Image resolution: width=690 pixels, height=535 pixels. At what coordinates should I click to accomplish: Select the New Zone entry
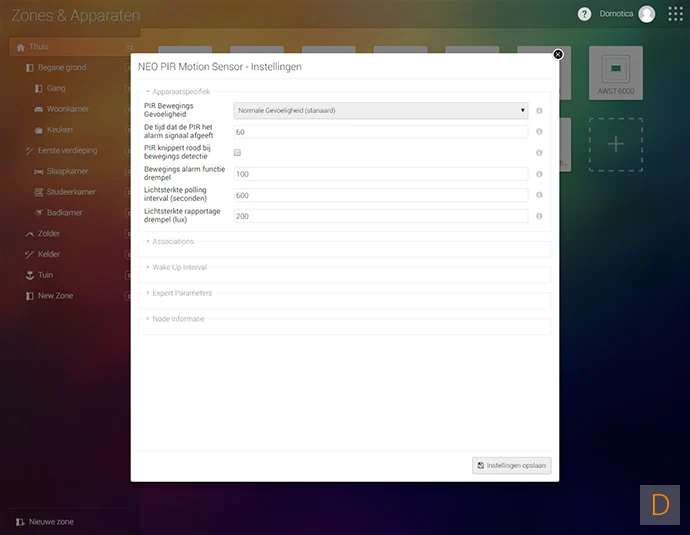tap(55, 296)
